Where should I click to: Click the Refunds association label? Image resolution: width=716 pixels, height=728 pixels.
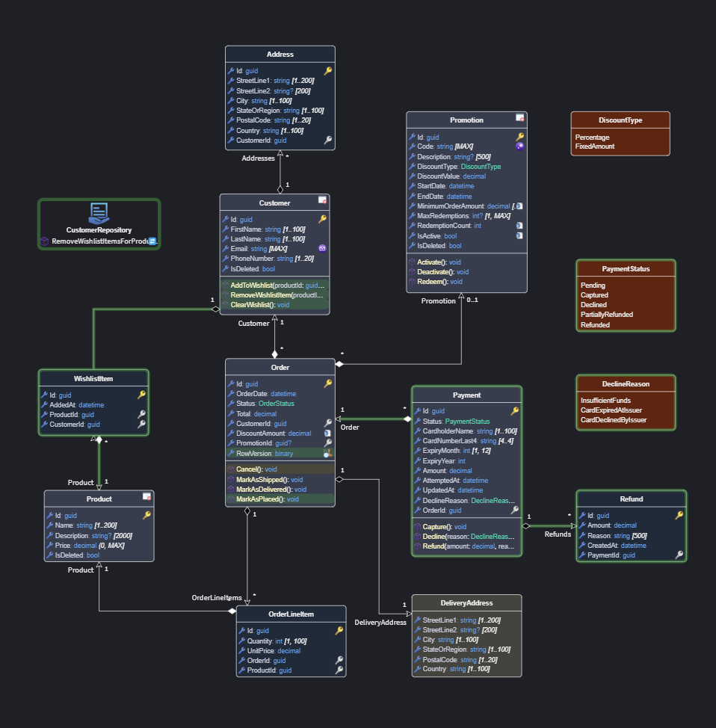coord(558,534)
